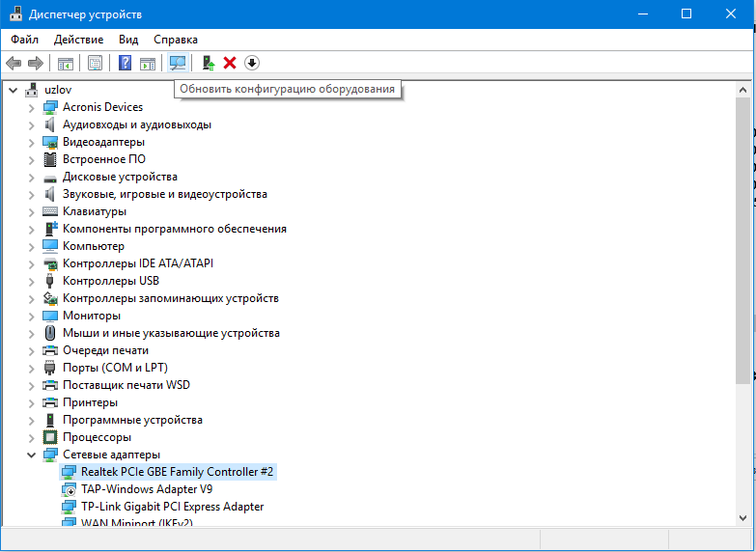
Task: Collapse the uzlov root node
Action: click(14, 90)
